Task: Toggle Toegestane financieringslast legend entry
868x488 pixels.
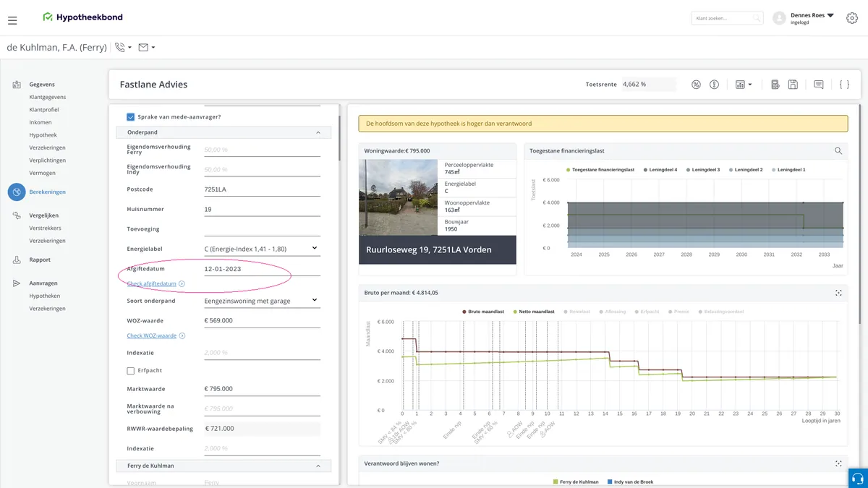Action: 600,170
